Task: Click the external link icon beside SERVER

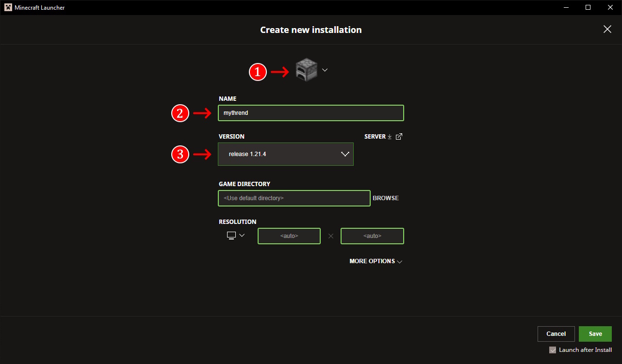Action: click(x=399, y=137)
